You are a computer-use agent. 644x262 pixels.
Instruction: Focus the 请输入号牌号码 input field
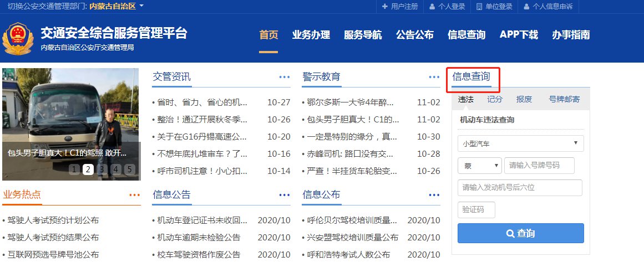[539, 166]
